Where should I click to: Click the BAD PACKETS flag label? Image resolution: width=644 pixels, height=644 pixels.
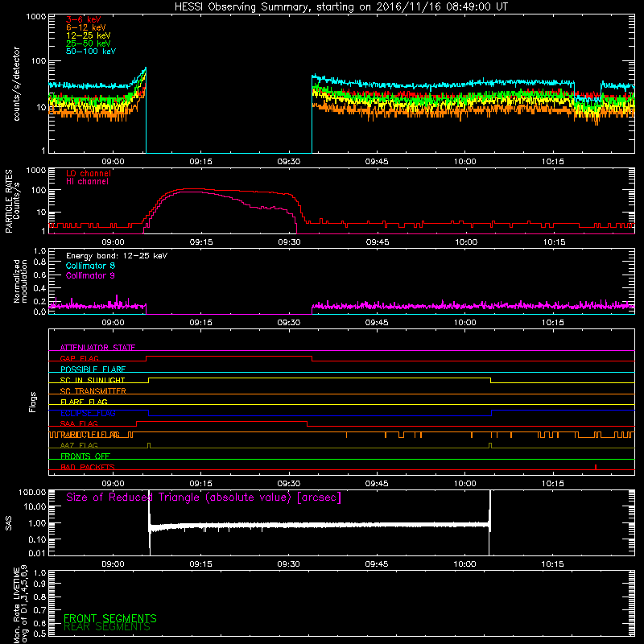(x=88, y=467)
